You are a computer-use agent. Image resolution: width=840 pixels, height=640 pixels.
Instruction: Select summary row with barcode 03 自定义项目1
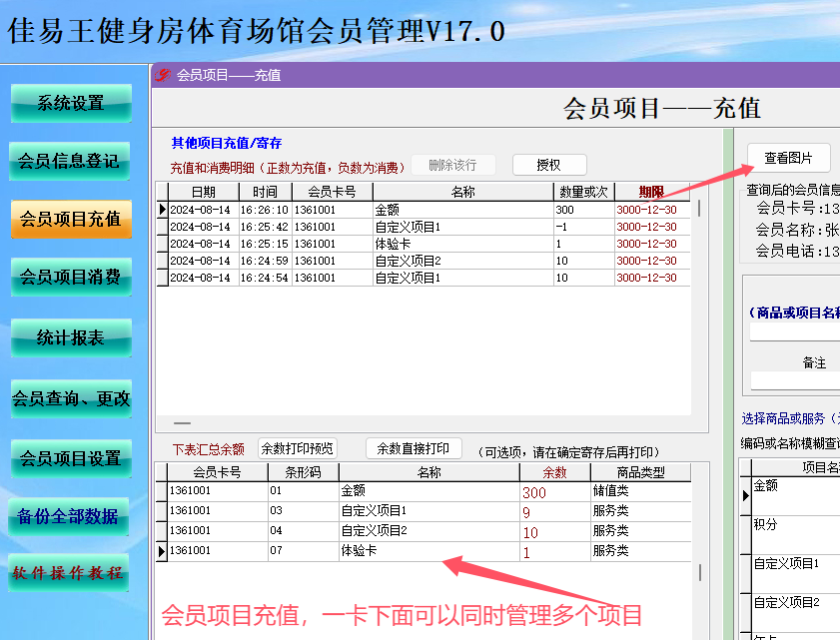(423, 511)
